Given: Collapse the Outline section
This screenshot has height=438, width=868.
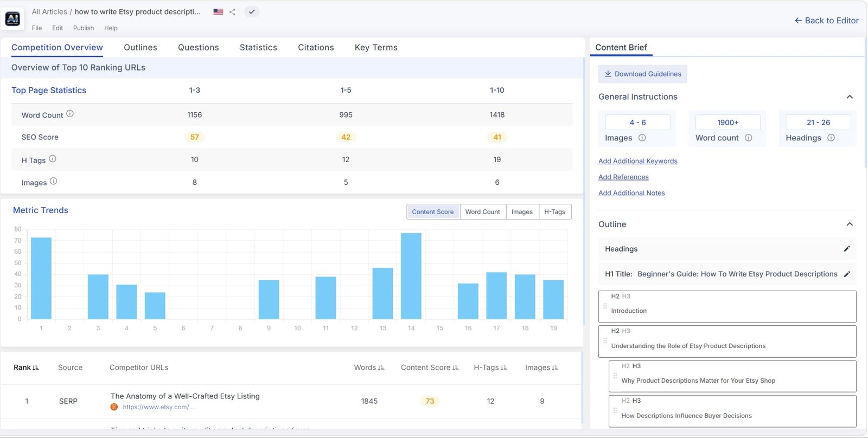Looking at the screenshot, I should 850,224.
